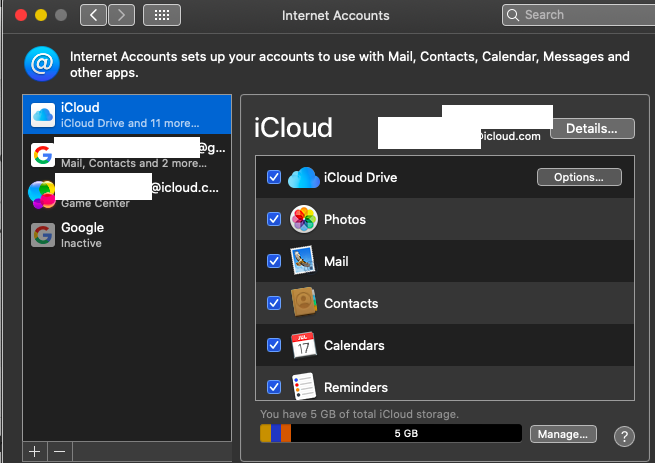The height and width of the screenshot is (463, 655).
Task: Uncheck the Reminders checkbox
Action: 274,387
